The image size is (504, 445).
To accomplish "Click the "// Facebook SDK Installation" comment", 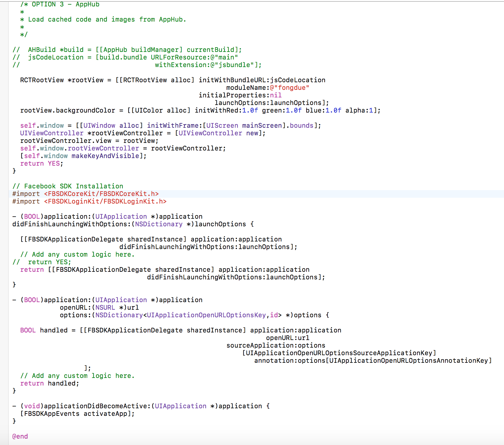I will [x=68, y=186].
